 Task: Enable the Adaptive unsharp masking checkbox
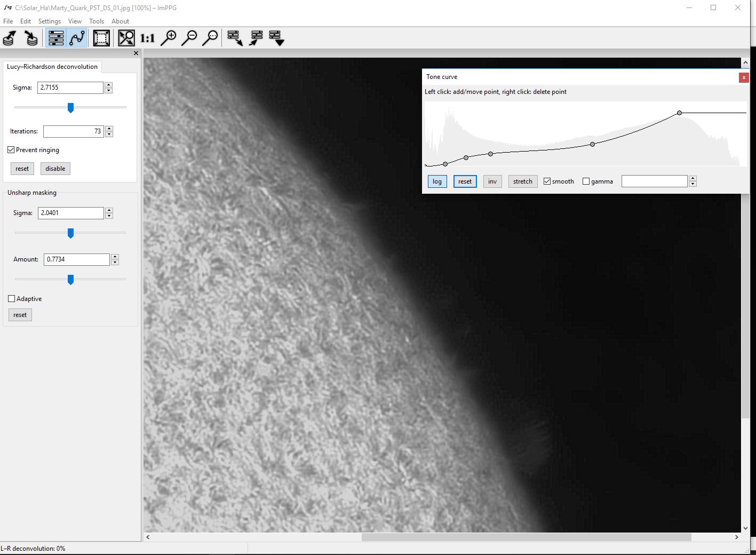(x=11, y=299)
